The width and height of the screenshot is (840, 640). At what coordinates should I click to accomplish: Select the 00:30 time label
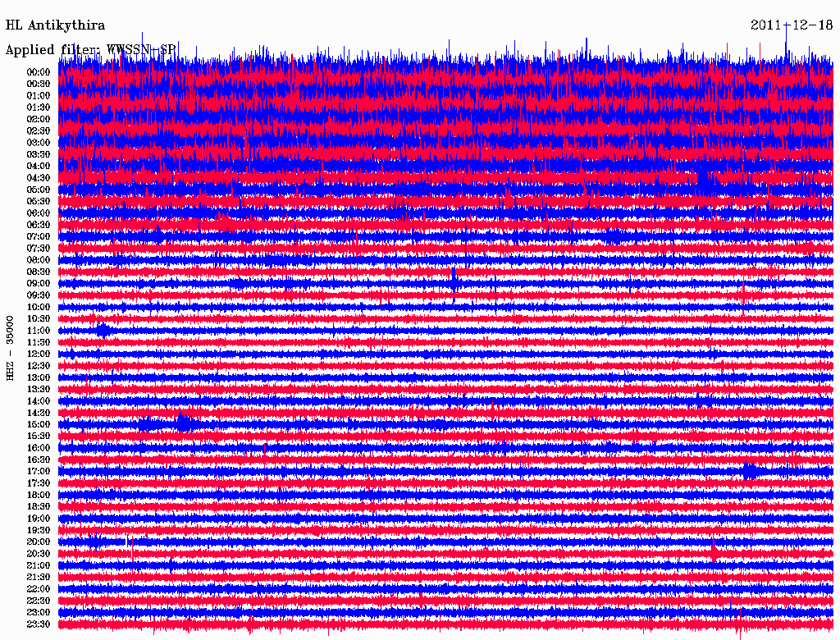pyautogui.click(x=39, y=85)
